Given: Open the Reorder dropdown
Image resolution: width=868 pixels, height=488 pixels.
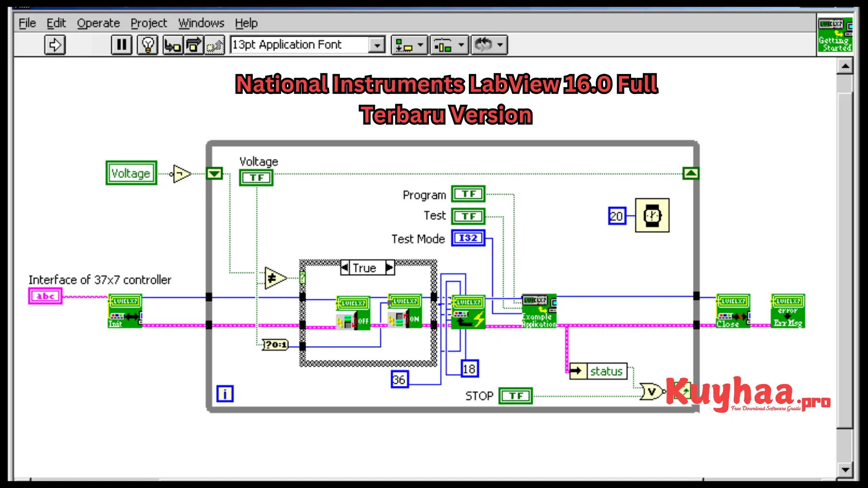Looking at the screenshot, I should point(489,45).
